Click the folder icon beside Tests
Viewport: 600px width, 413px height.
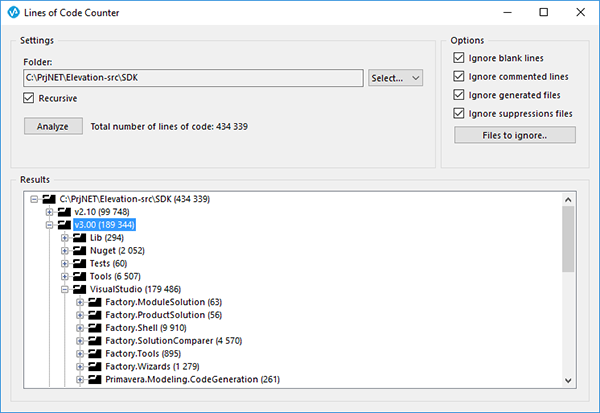pyautogui.click(x=79, y=263)
